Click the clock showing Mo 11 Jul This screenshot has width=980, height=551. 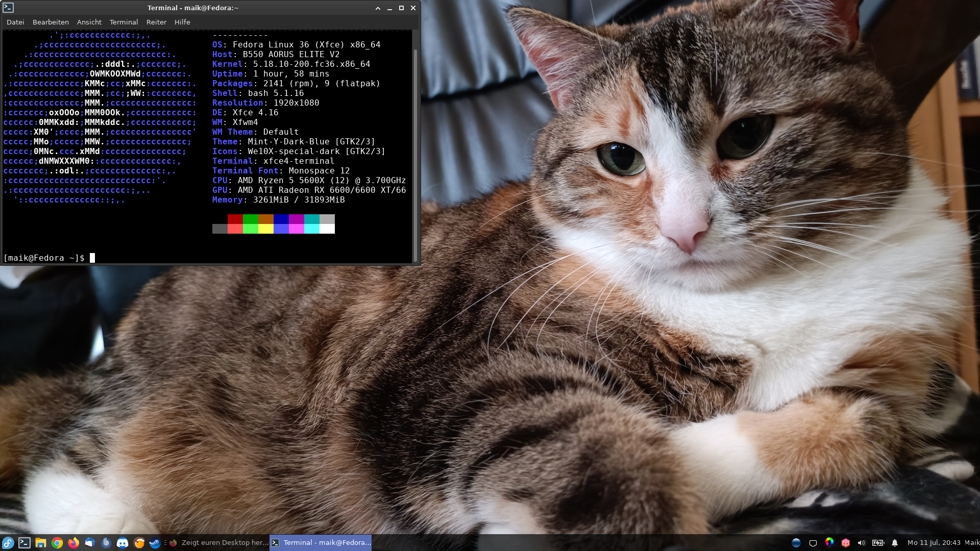click(x=934, y=543)
